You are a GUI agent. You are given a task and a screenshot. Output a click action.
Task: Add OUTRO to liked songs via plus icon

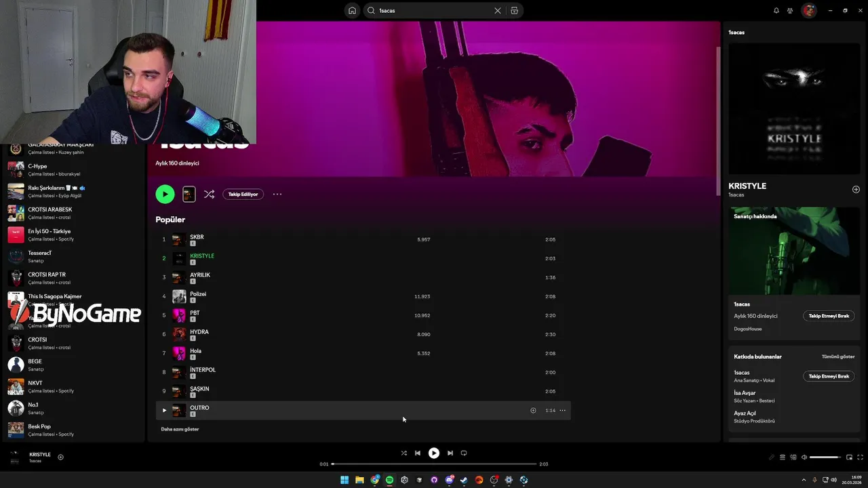tap(533, 410)
